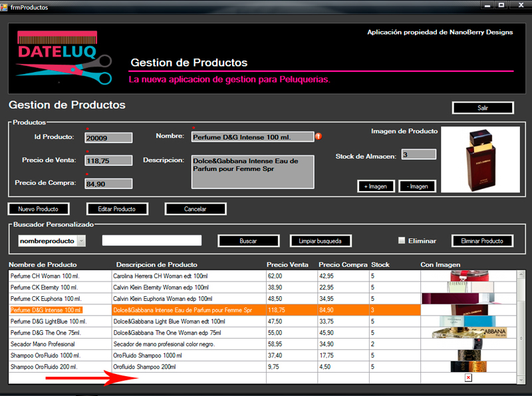Click the D&G perfume product image preview

(x=480, y=160)
